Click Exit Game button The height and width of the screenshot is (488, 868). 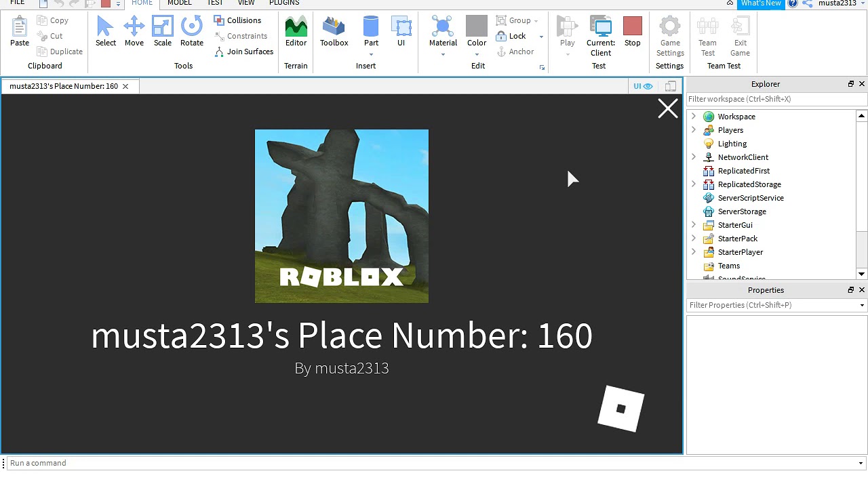click(x=740, y=37)
